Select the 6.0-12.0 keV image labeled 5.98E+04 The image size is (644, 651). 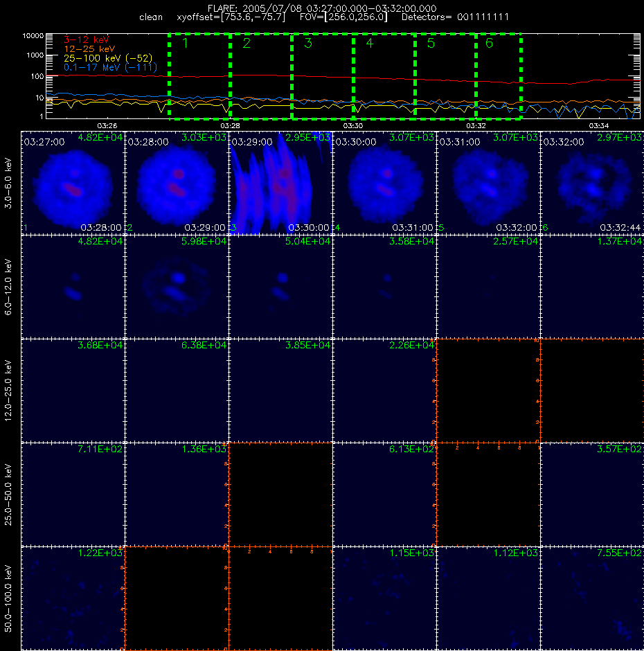pos(177,287)
